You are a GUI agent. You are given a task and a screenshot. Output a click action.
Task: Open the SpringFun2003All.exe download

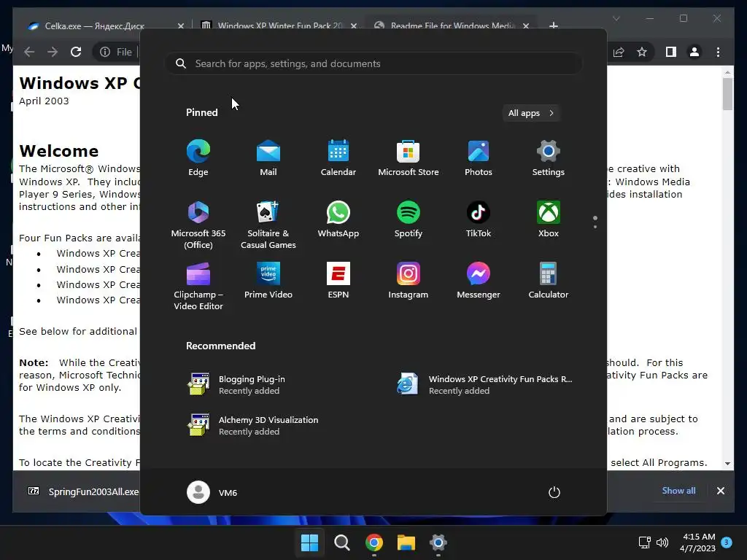click(x=84, y=491)
